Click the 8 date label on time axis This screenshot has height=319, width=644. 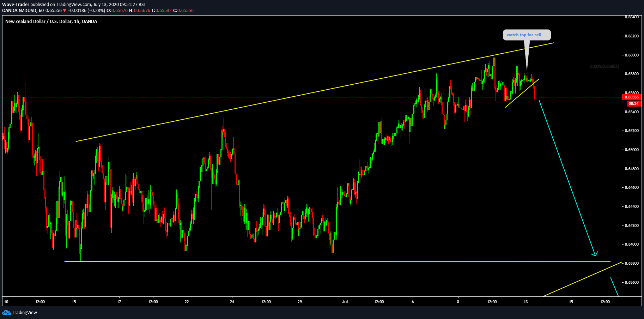pos(458,302)
